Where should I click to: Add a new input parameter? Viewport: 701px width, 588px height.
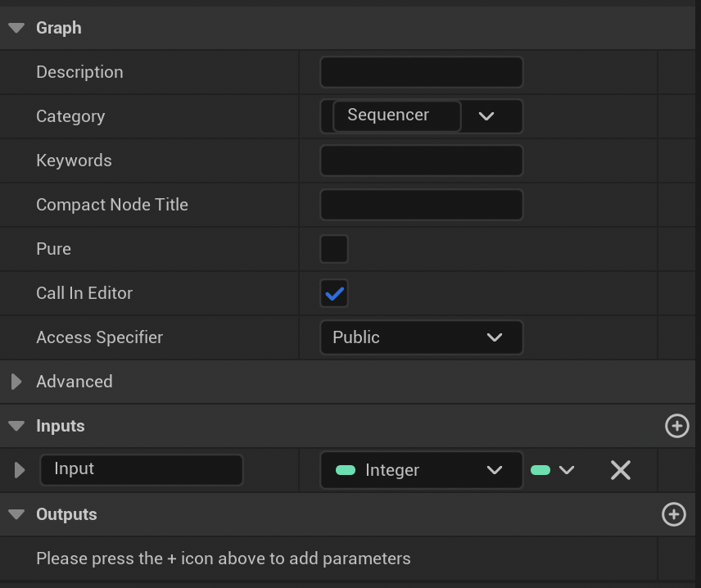676,426
